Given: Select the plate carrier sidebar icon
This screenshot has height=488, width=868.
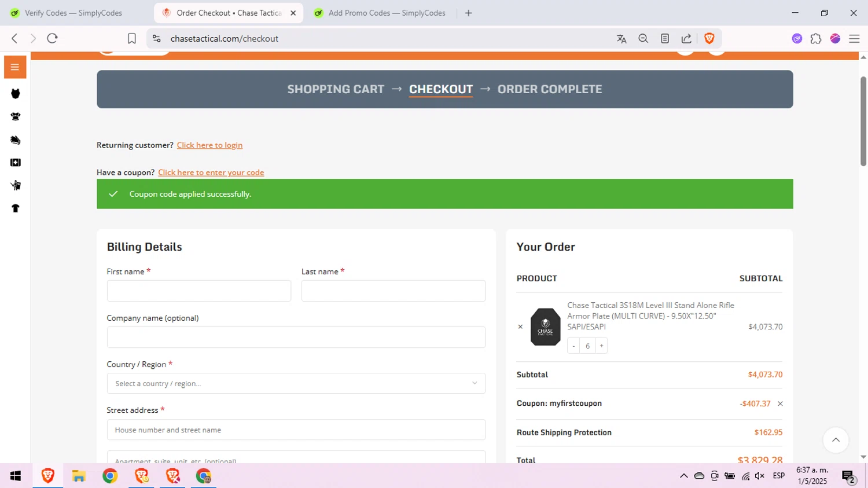Looking at the screenshot, I should (16, 116).
